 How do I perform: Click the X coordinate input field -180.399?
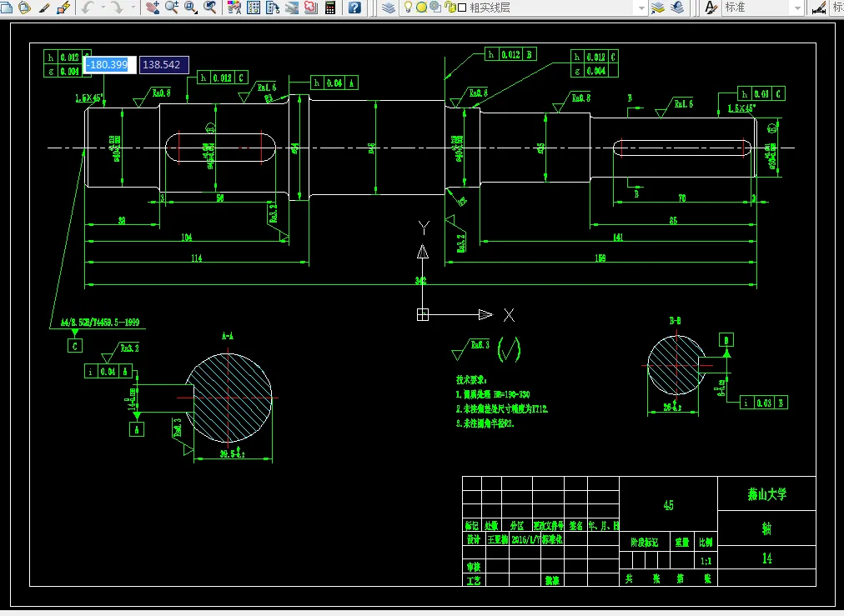click(x=110, y=64)
